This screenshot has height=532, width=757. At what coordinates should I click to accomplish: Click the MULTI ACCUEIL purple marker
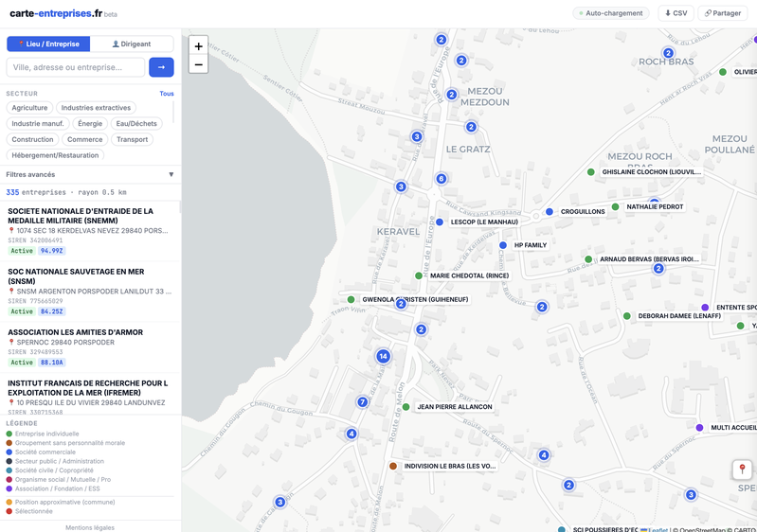(700, 428)
